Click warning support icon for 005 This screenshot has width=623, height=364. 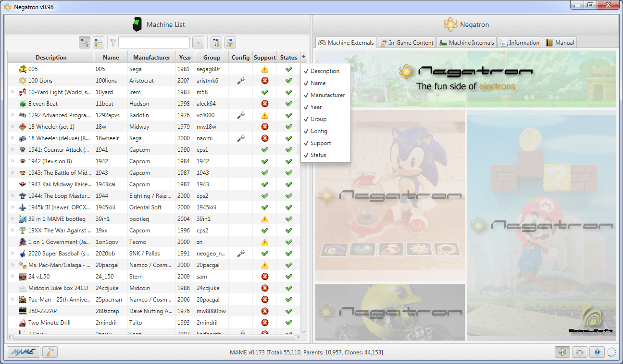[x=265, y=69]
